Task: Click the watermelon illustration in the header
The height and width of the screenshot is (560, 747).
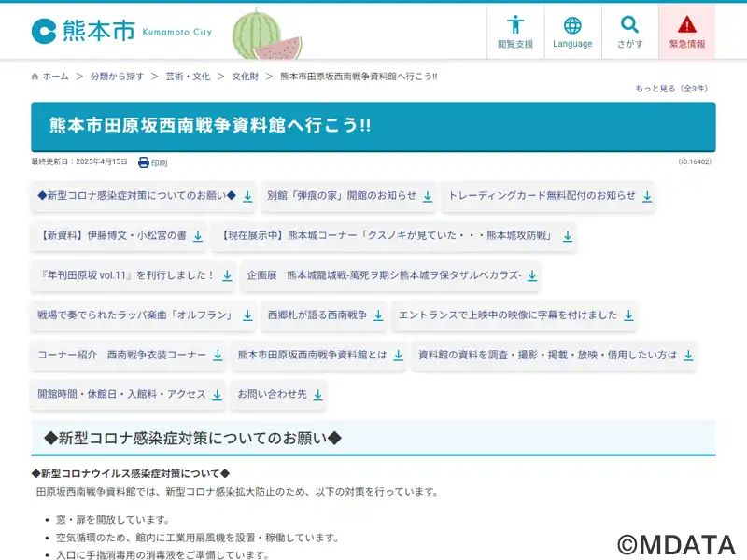Action: pos(267,35)
